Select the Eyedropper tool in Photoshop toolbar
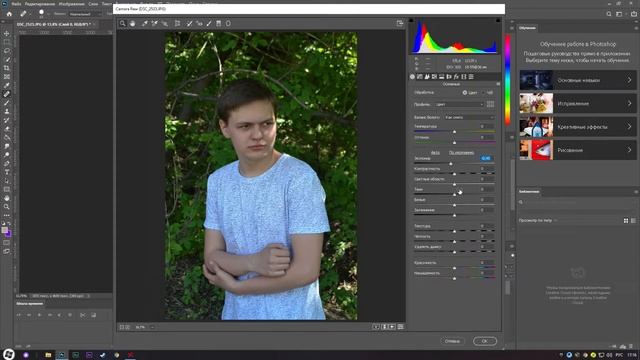Image resolution: width=640 pixels, height=360 pixels. pyautogui.click(x=7, y=85)
